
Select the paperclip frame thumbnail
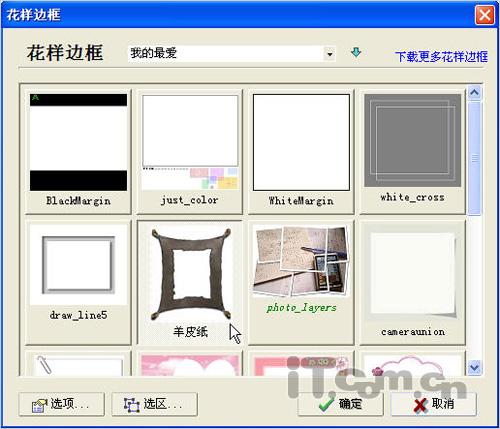pyautogui.click(x=78, y=364)
